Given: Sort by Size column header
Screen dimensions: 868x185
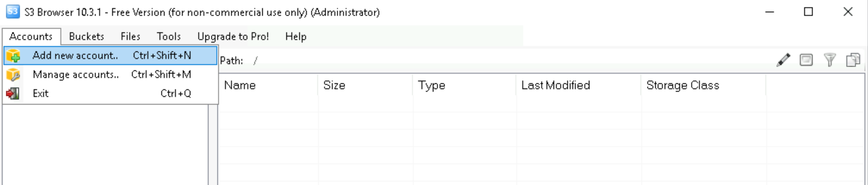Looking at the screenshot, I should pyautogui.click(x=334, y=85).
